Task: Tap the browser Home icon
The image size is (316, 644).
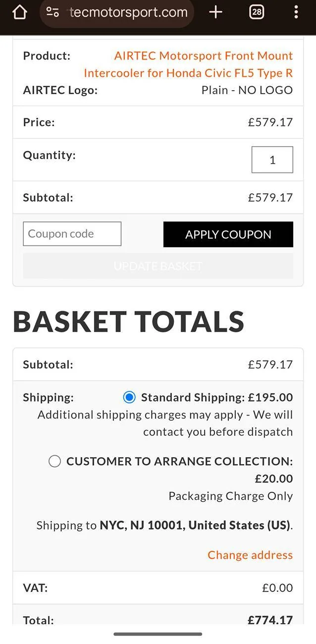Action: (x=19, y=12)
